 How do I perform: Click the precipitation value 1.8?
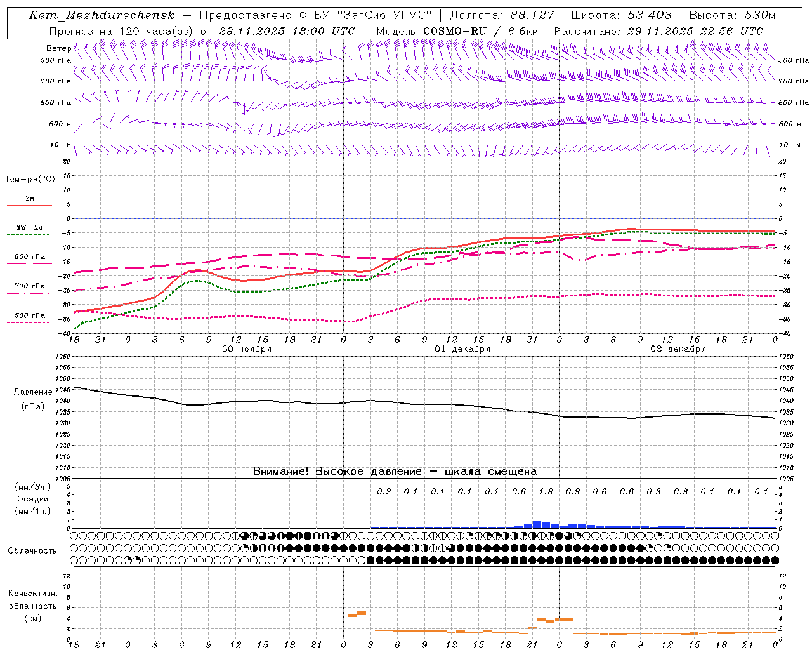pos(546,492)
